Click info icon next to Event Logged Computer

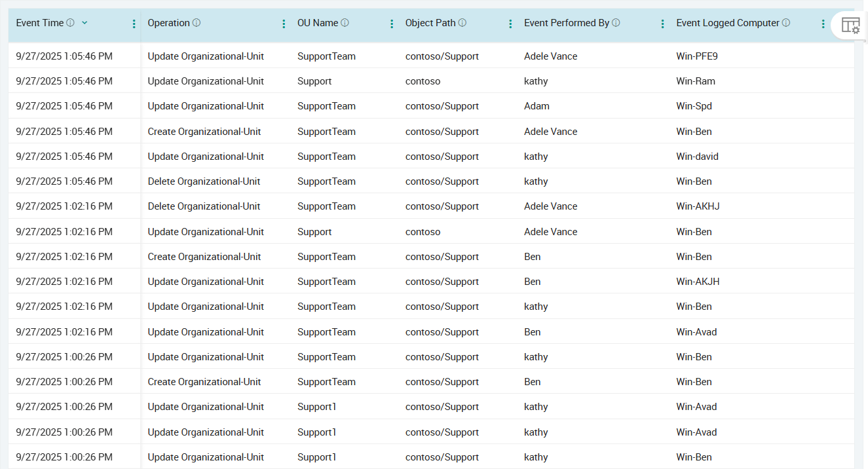click(786, 23)
